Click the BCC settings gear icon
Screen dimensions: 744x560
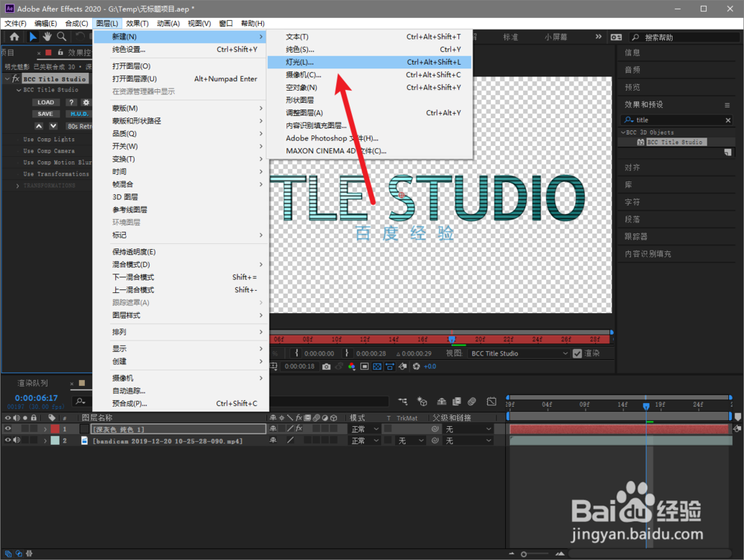coord(86,103)
